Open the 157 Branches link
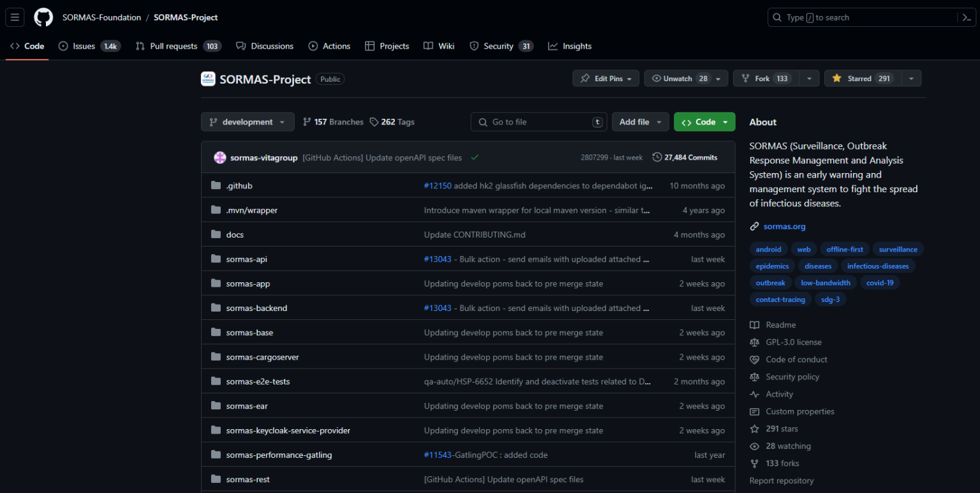The height and width of the screenshot is (493, 980). pyautogui.click(x=332, y=122)
